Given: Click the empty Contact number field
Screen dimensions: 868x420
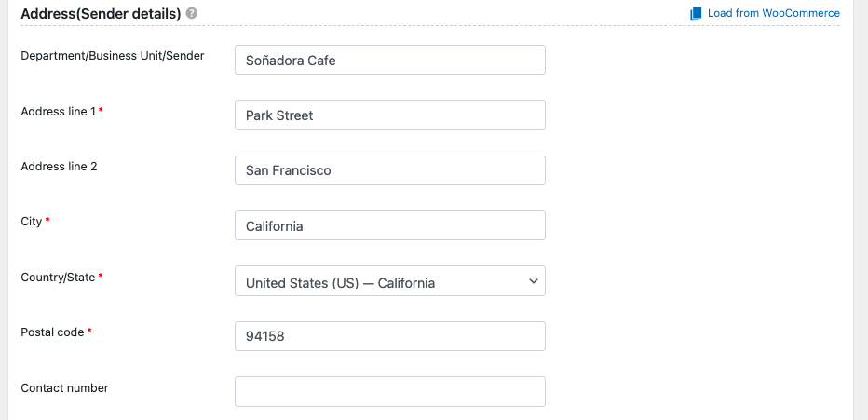Looking at the screenshot, I should pyautogui.click(x=389, y=392).
